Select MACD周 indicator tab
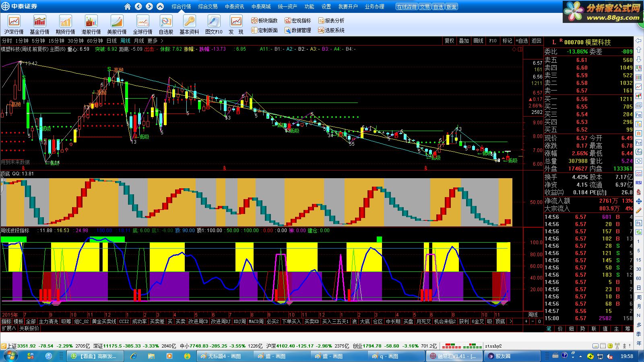This screenshot has width=644, height=362. click(256, 321)
